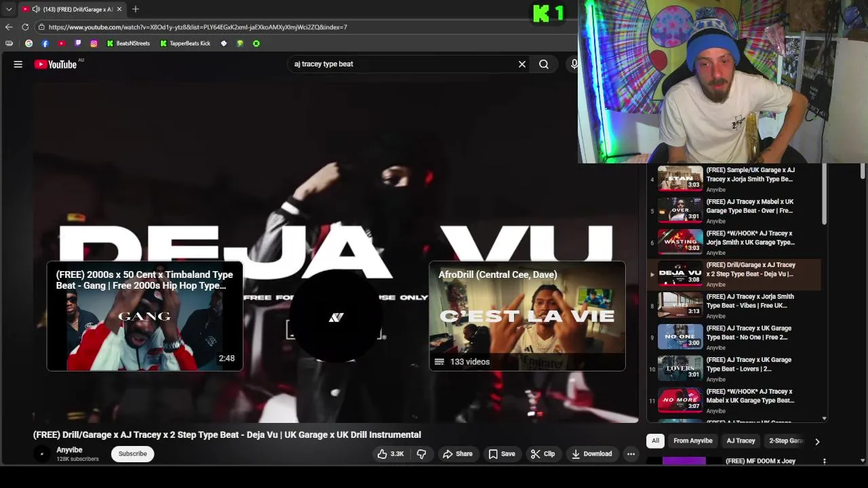This screenshot has height=488, width=868.
Task: Open the 2000s x 50 Cent Gang end card
Action: tap(144, 316)
